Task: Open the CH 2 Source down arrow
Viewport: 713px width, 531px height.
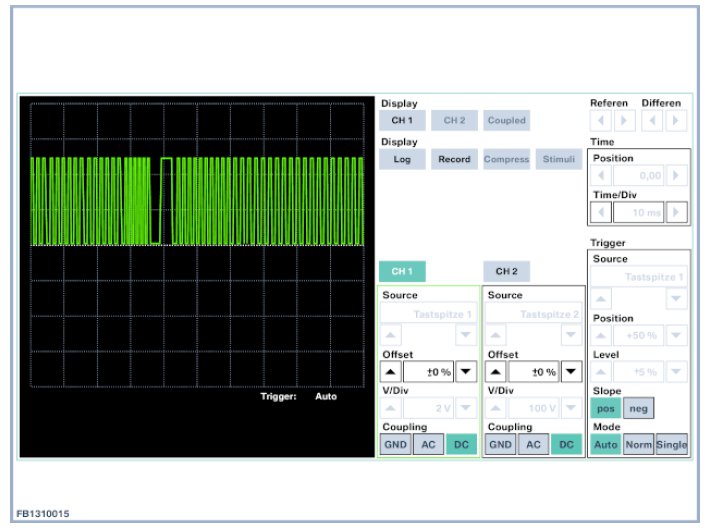Action: pos(570,336)
